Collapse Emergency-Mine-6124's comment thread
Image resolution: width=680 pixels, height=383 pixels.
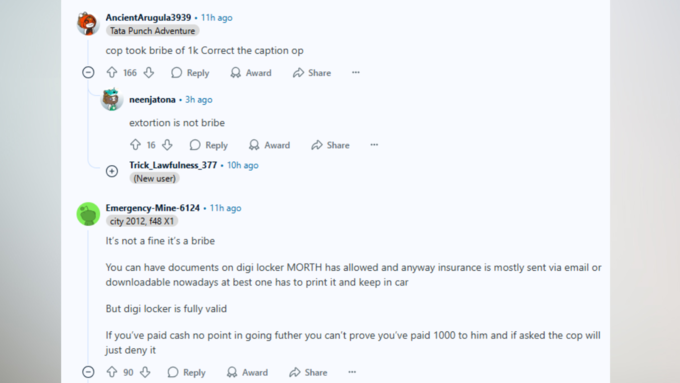(88, 372)
